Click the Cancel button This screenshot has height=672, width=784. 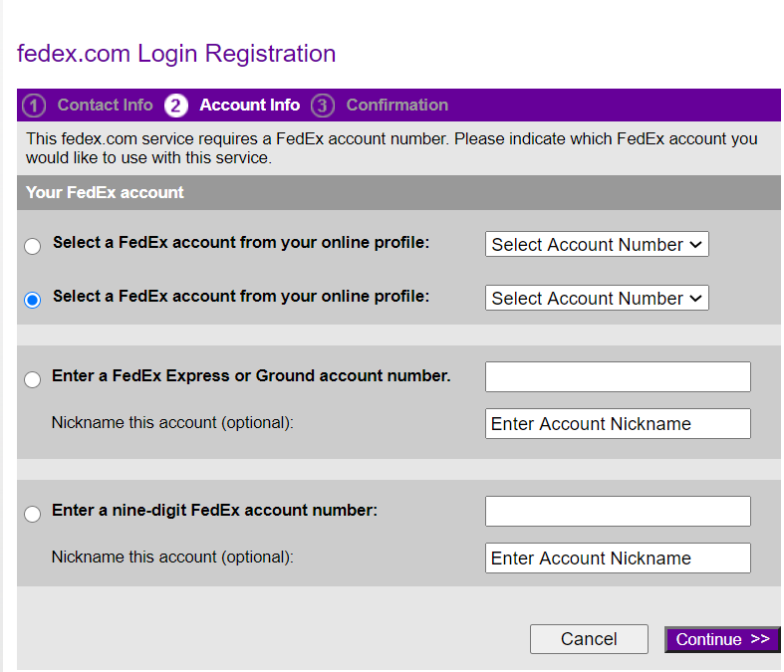tap(589, 639)
